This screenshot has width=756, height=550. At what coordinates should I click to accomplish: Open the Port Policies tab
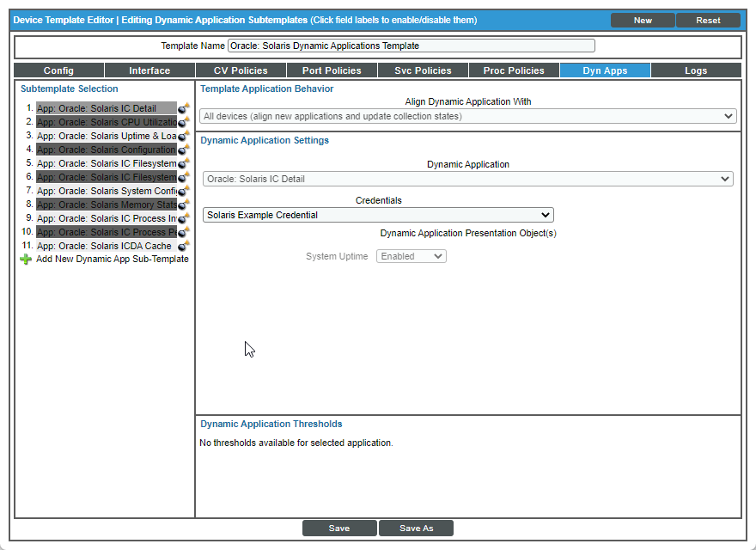tap(332, 70)
